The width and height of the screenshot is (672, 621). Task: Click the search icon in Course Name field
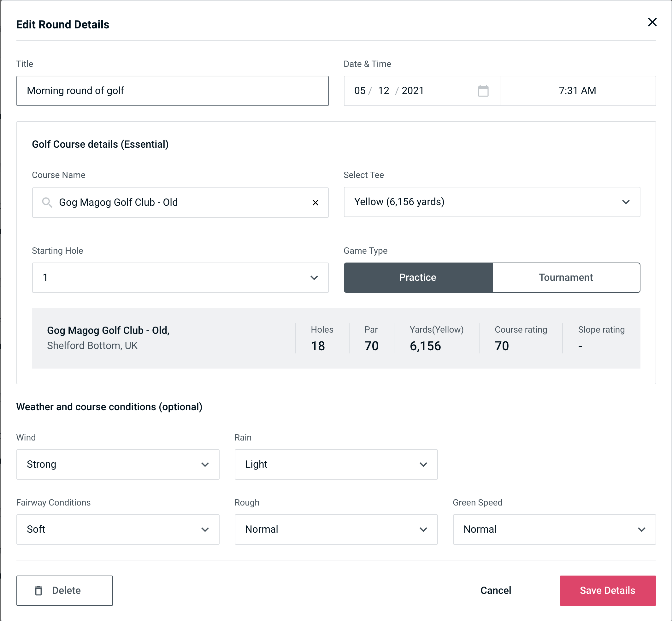click(x=47, y=203)
